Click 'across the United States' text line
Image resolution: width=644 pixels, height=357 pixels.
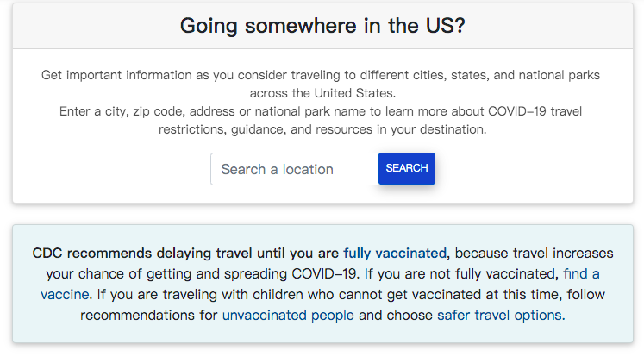pos(322,93)
